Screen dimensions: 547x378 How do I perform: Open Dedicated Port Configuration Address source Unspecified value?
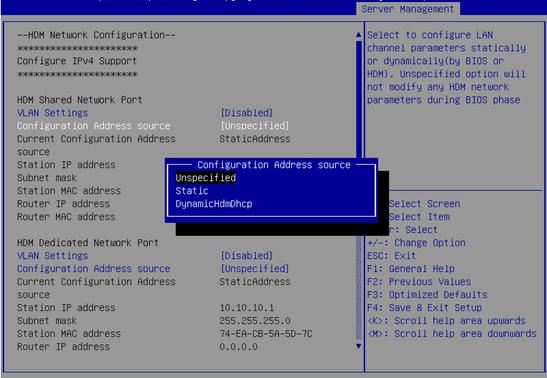point(254,269)
